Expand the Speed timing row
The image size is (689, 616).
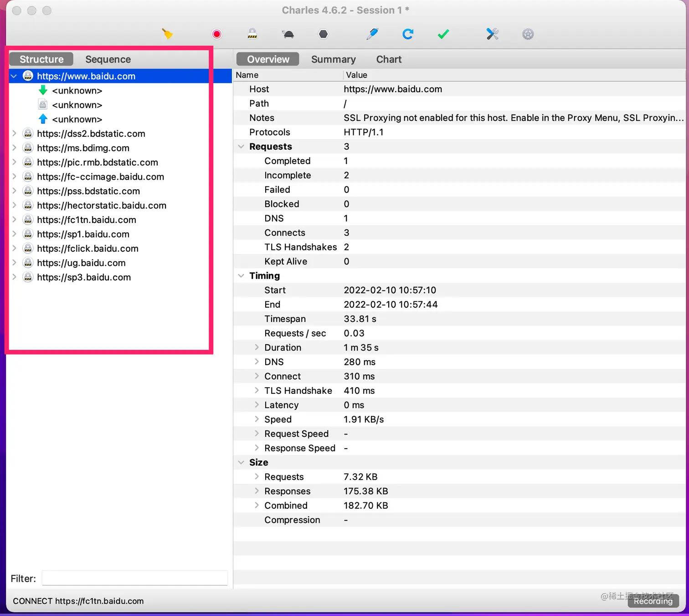(257, 419)
